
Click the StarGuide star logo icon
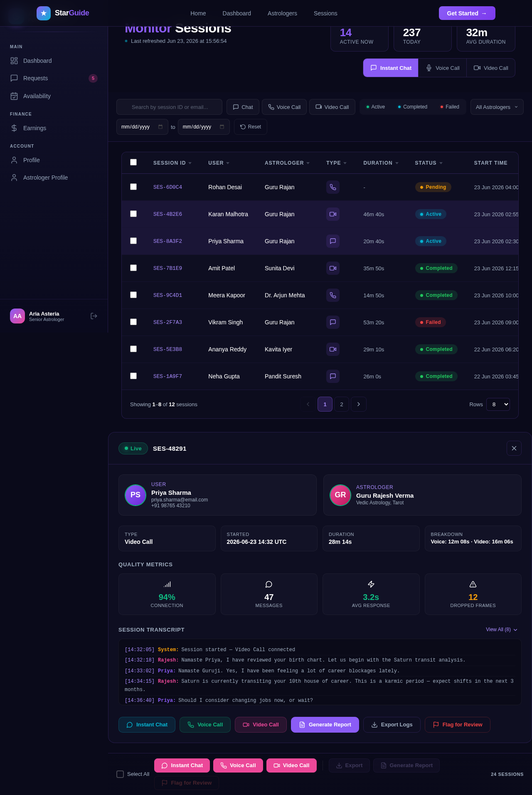point(44,13)
